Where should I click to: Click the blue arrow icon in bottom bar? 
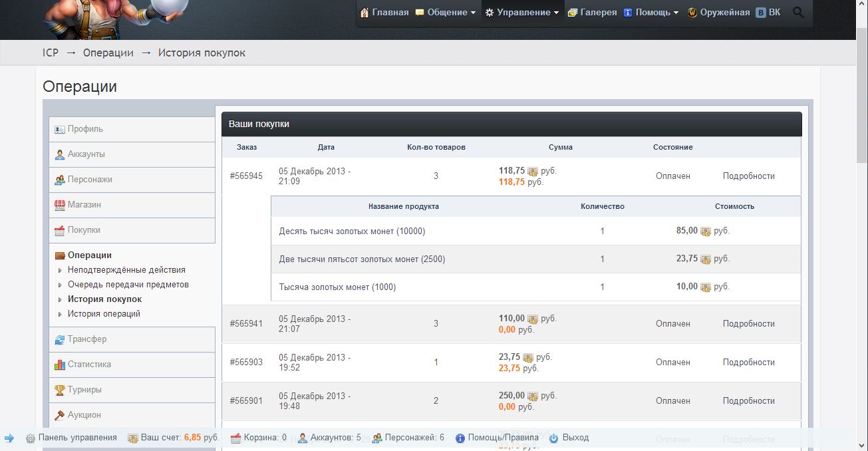[9, 438]
